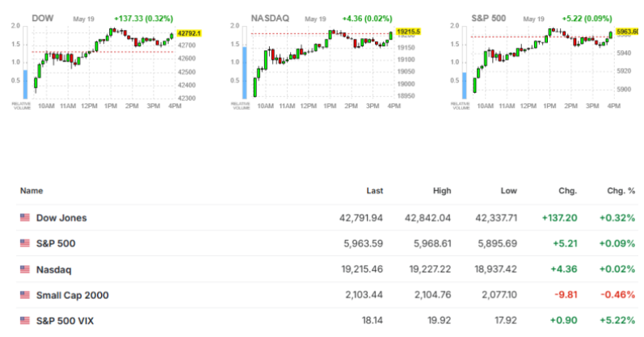Click the US flag icon beside Dow Jones
Image resolution: width=644 pixels, height=337 pixels.
pos(24,217)
